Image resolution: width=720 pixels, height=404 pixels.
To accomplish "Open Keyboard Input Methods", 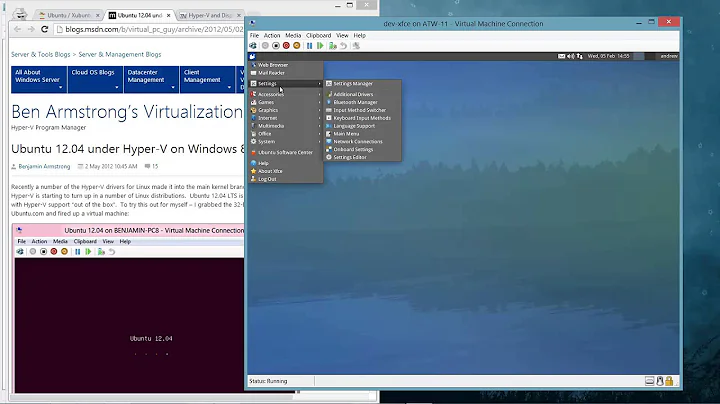I will [363, 118].
